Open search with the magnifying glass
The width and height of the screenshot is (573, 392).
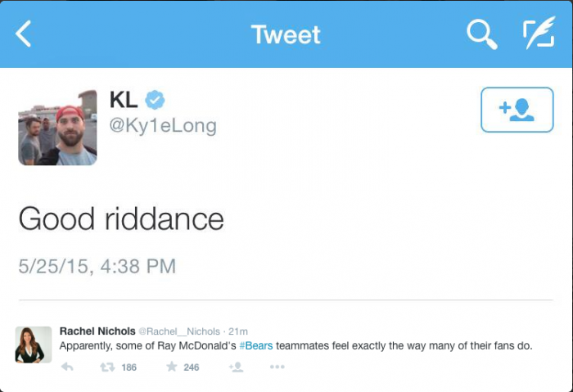click(482, 34)
